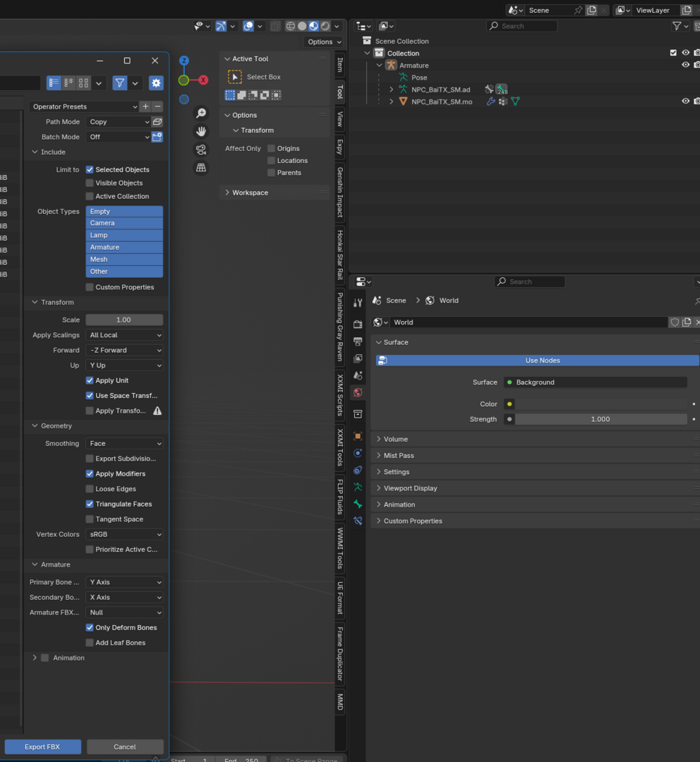Open Path Mode dropdown

point(119,122)
